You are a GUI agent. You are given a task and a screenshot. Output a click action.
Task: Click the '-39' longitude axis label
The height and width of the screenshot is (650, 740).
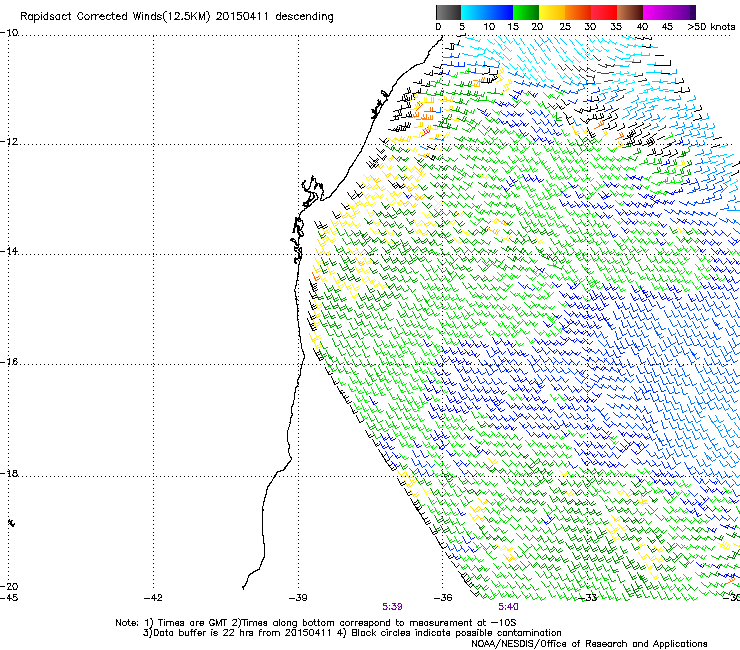point(298,598)
